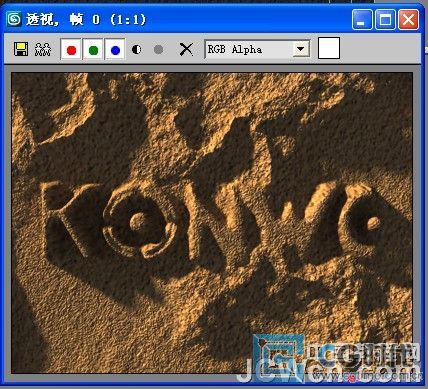The height and width of the screenshot is (389, 428).
Task: Open the watermark website URL text
Action: 367,377
